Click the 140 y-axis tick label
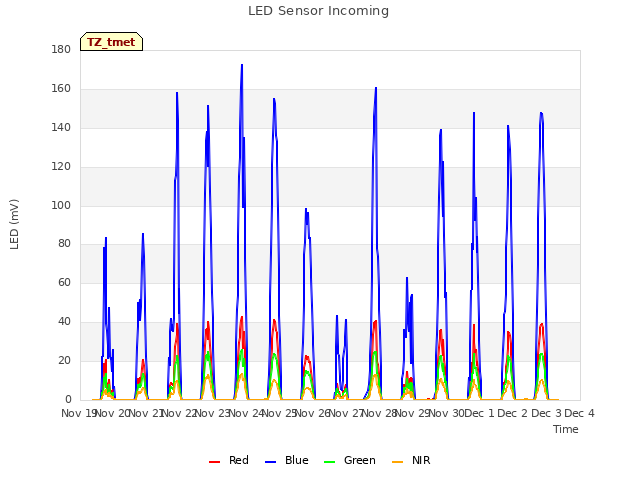Screen dimensions: 640x480 pos(61,127)
